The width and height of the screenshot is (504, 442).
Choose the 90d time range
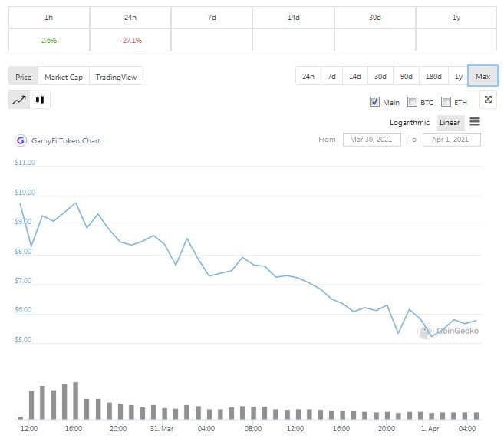(x=406, y=76)
